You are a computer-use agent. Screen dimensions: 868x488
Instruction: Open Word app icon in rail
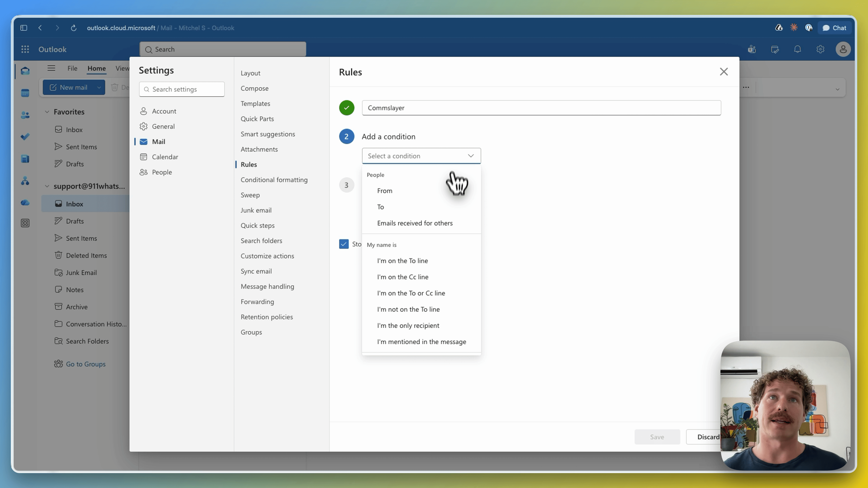coord(25,159)
